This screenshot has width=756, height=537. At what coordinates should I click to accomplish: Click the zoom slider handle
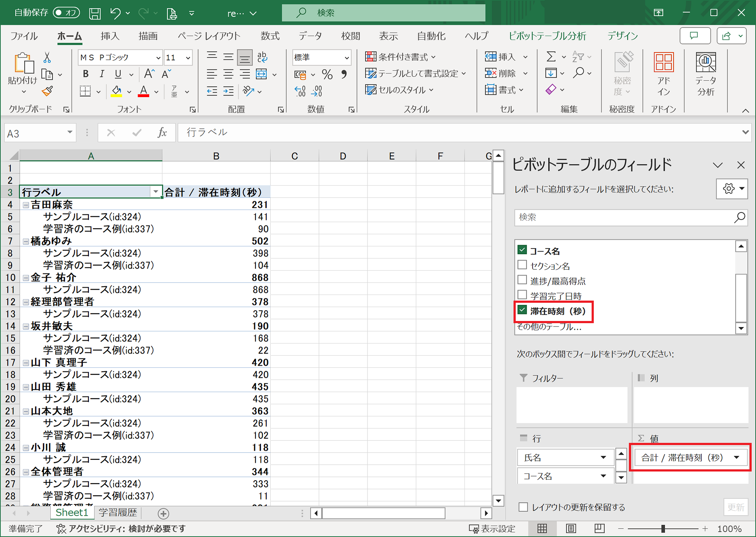pyautogui.click(x=663, y=529)
